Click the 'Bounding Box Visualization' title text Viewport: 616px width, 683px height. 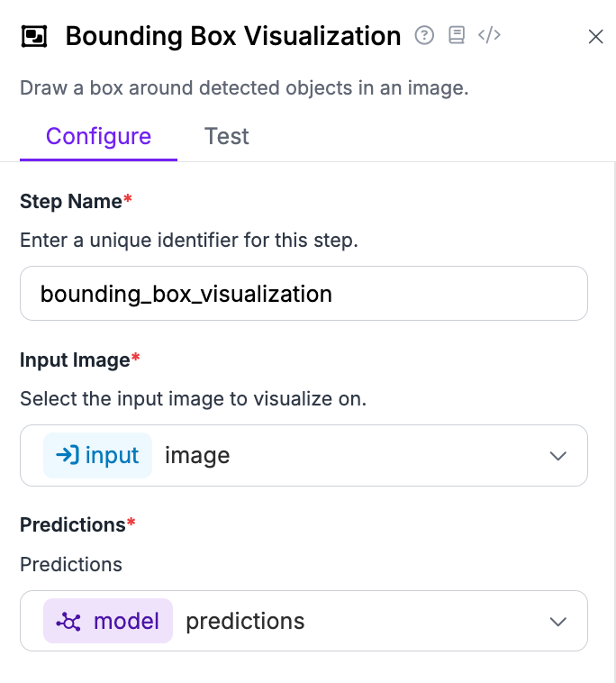pyautogui.click(x=233, y=36)
